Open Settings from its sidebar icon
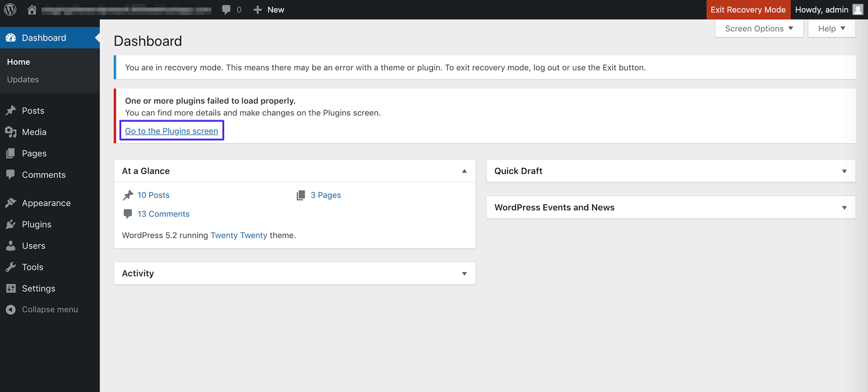868x392 pixels. pos(11,288)
